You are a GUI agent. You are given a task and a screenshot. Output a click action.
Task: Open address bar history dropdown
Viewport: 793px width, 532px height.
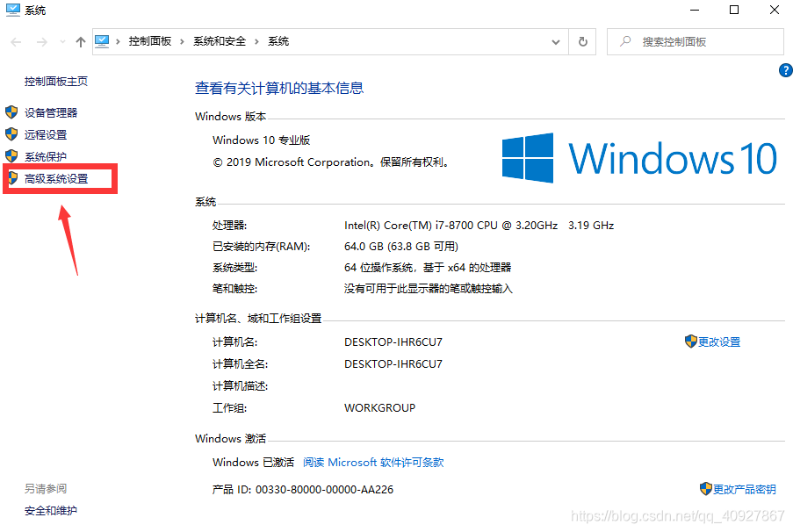point(556,42)
